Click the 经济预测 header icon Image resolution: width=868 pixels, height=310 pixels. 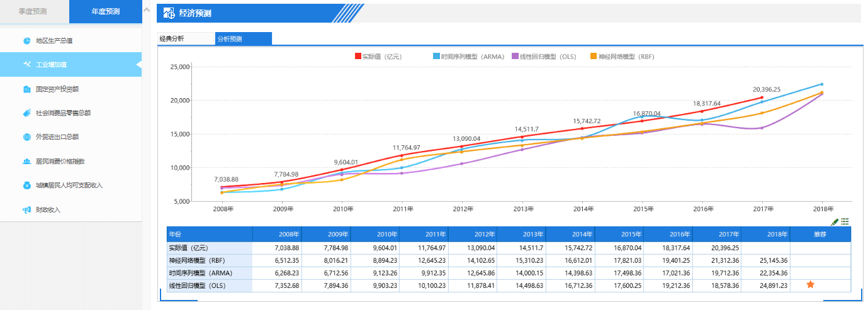tap(169, 13)
